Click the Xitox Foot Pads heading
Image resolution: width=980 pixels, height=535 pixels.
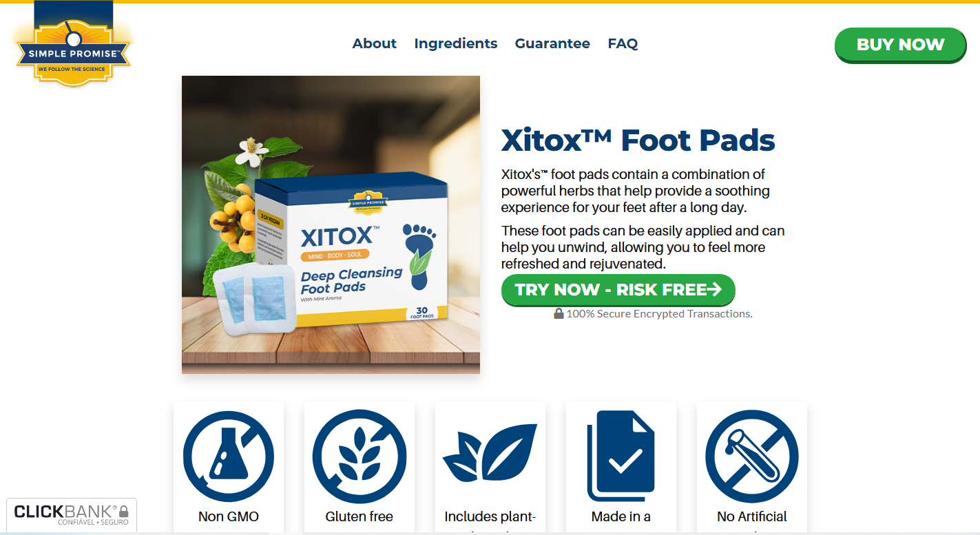[638, 140]
